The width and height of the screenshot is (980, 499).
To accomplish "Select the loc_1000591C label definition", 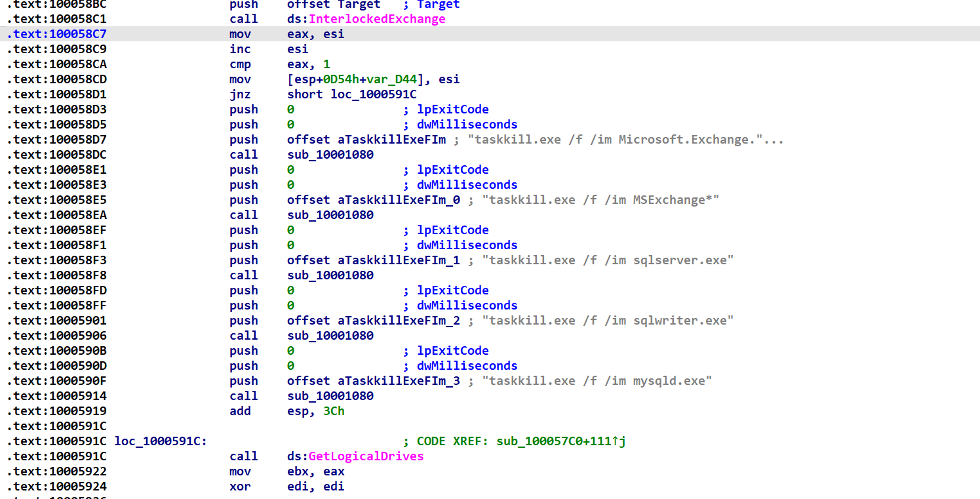I will point(160,441).
